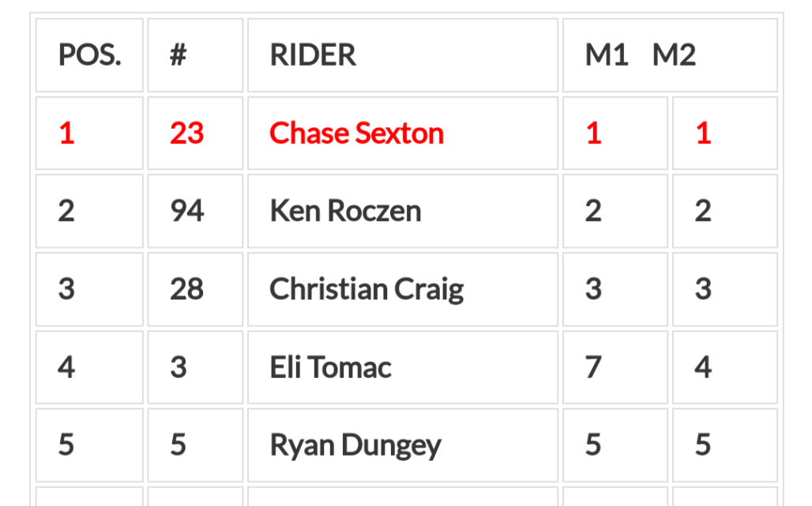
Task: Click the Eli Tomac rider cell
Action: click(x=403, y=367)
